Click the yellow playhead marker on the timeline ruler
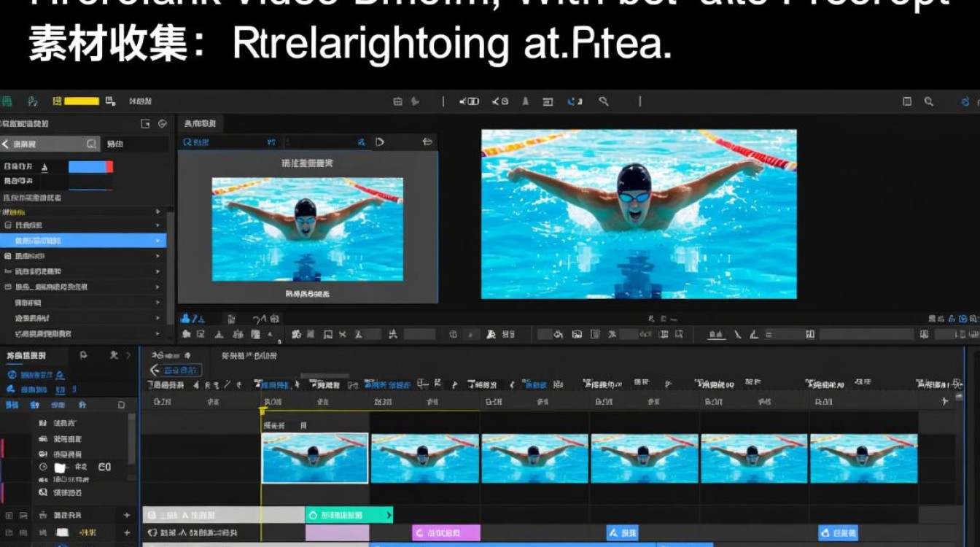Screen dimensions: 980x547 point(262,411)
